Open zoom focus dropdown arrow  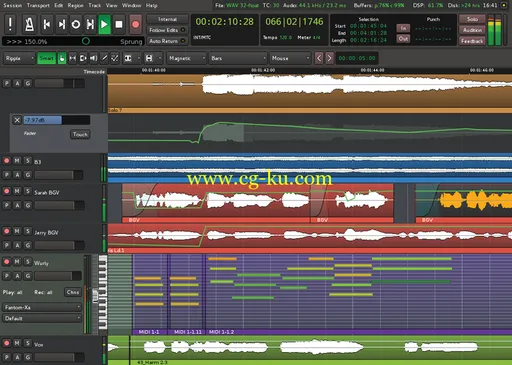(138, 58)
